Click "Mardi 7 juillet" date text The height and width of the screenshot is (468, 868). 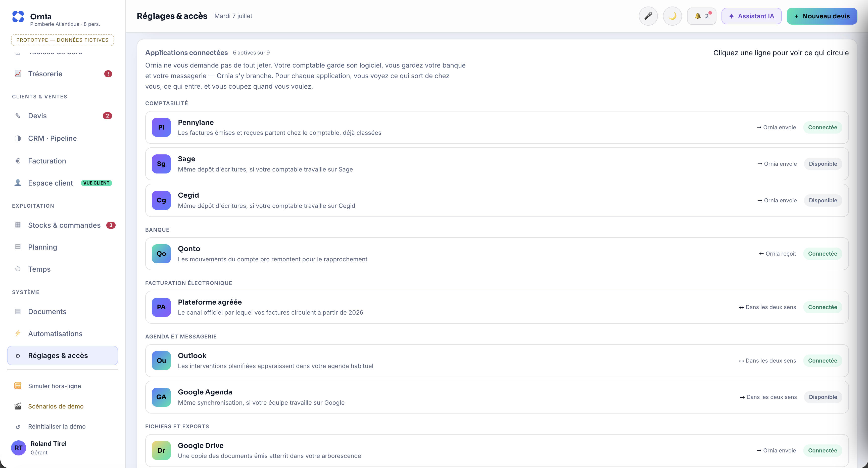coord(233,16)
